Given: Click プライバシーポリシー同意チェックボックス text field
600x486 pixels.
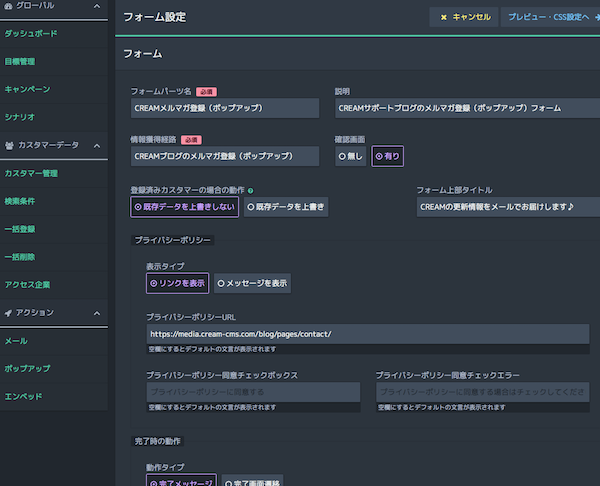Looking at the screenshot, I should click(253, 392).
